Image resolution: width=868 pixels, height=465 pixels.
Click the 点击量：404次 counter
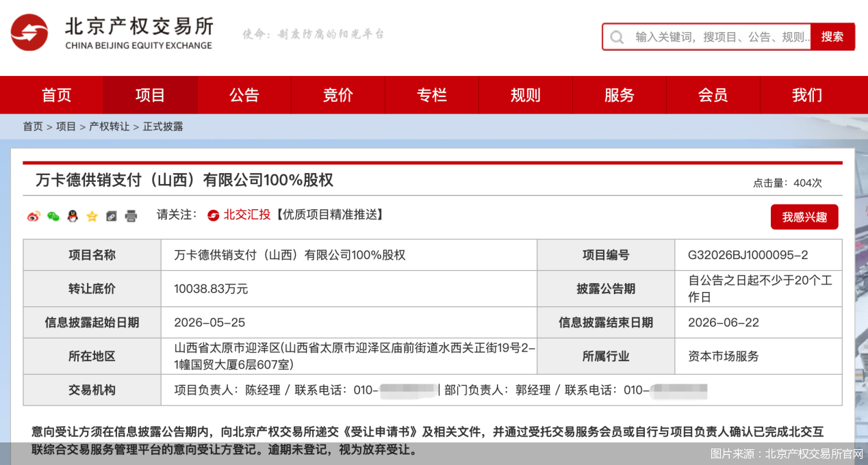787,183
